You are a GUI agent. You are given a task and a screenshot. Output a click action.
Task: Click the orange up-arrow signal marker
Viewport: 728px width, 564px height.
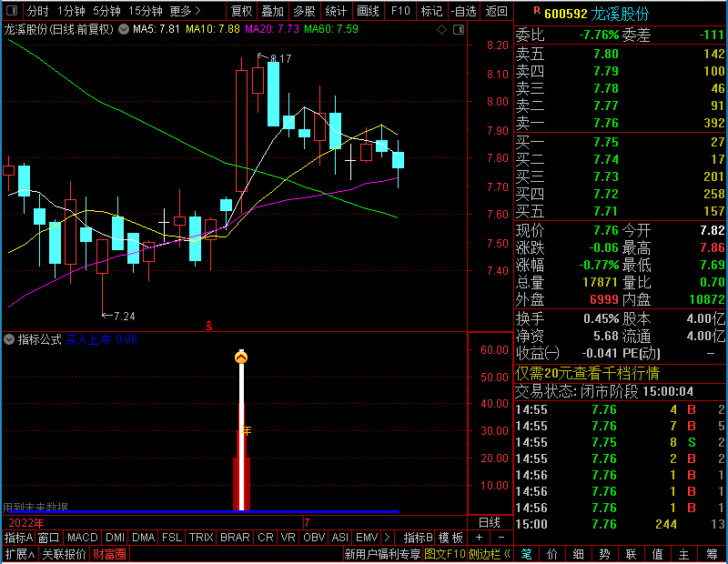(x=241, y=357)
